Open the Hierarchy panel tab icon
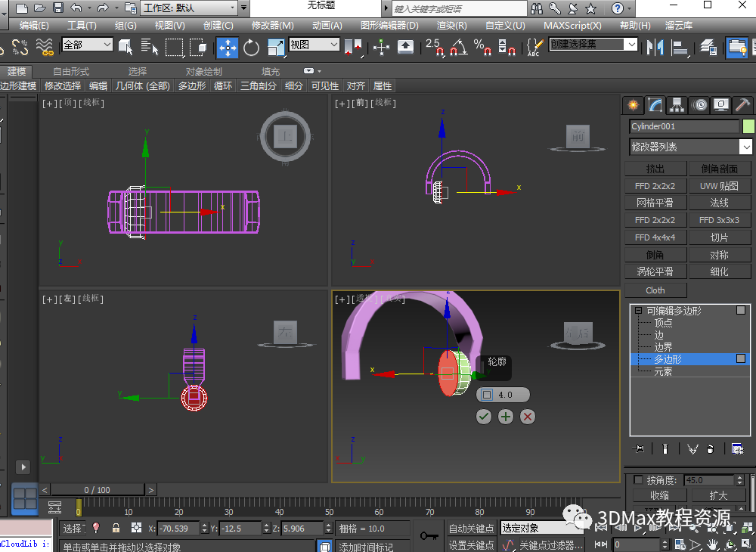 [x=677, y=105]
